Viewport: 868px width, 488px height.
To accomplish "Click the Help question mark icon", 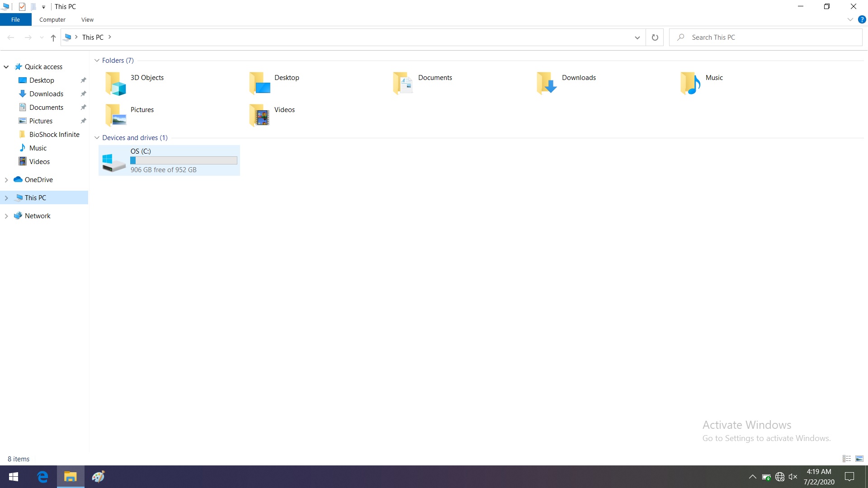I will click(862, 19).
